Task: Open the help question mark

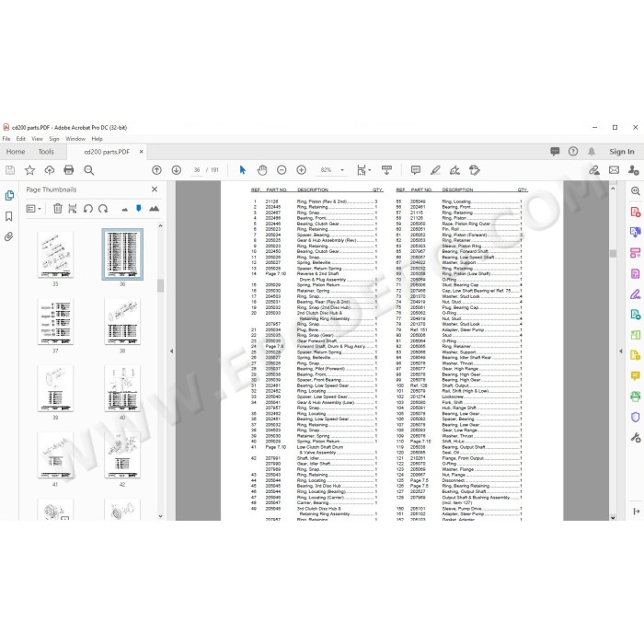Action: click(573, 152)
